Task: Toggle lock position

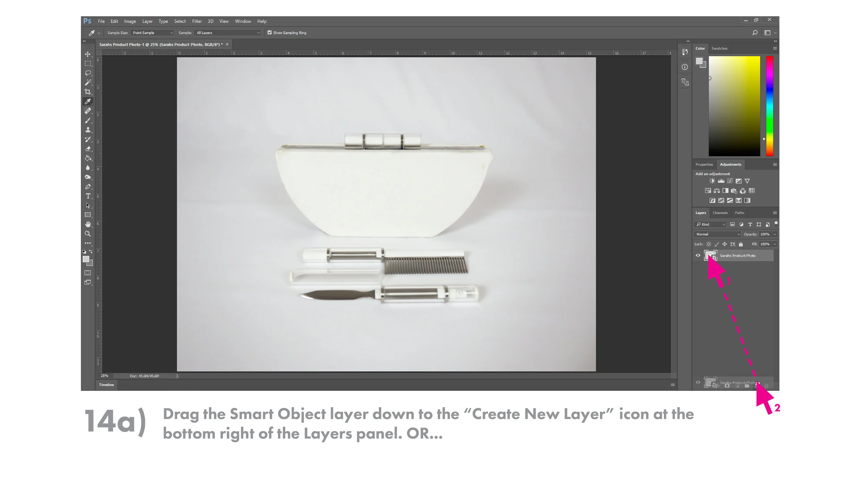Action: pyautogui.click(x=725, y=244)
